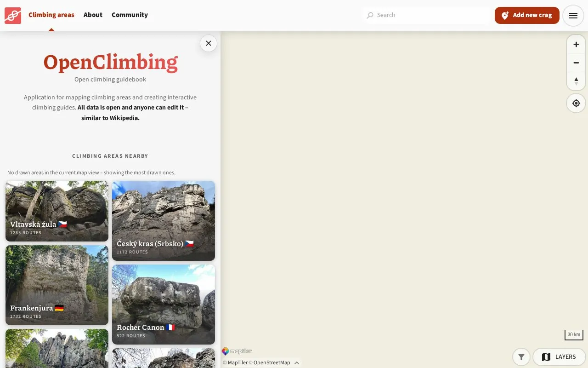This screenshot has width=588, height=368.
Task: Click the 30 km scale indicator
Action: click(x=574, y=335)
